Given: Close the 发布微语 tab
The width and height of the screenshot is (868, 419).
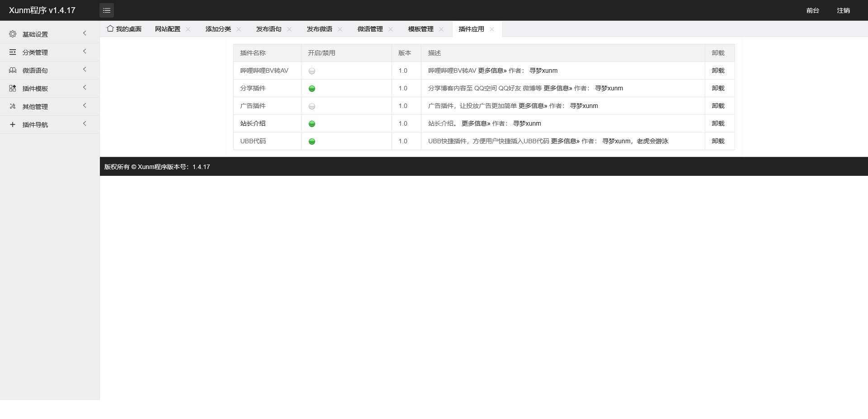Looking at the screenshot, I should [x=340, y=29].
